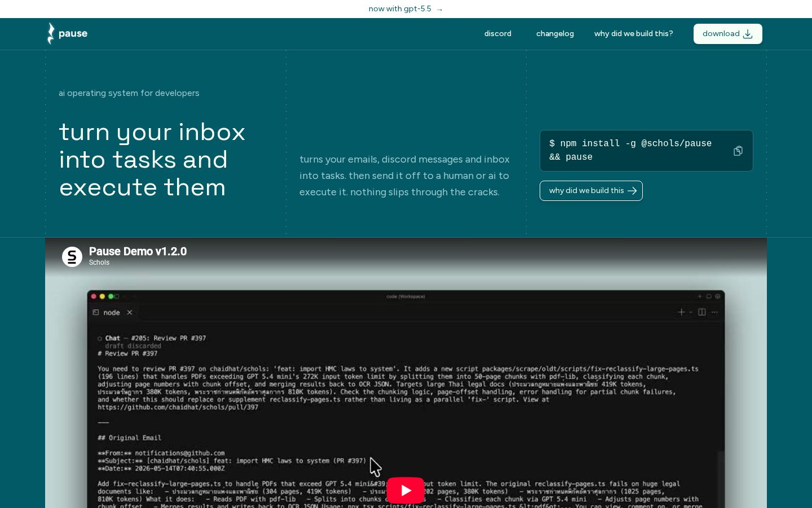Image resolution: width=812 pixels, height=508 pixels.
Task: Click the Schols channel name
Action: [99, 262]
